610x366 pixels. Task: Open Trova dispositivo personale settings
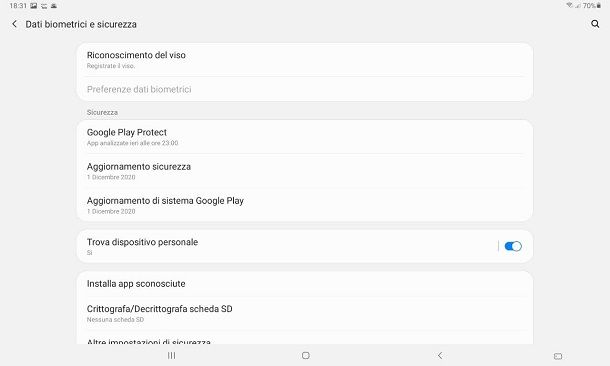pos(286,246)
